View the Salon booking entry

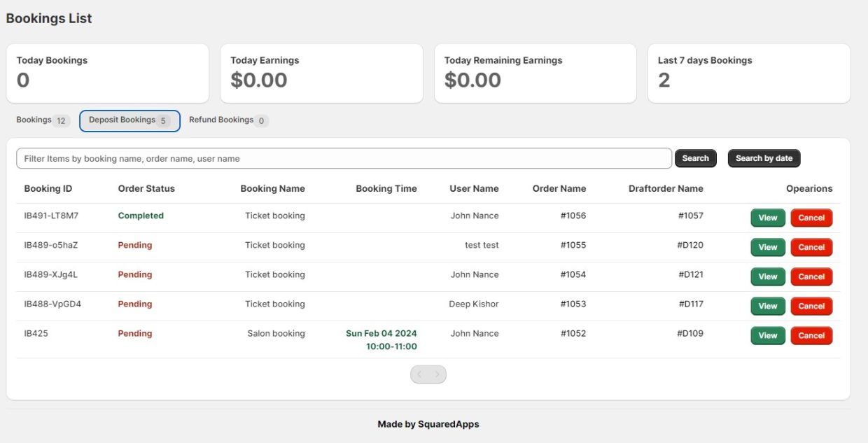pyautogui.click(x=767, y=335)
